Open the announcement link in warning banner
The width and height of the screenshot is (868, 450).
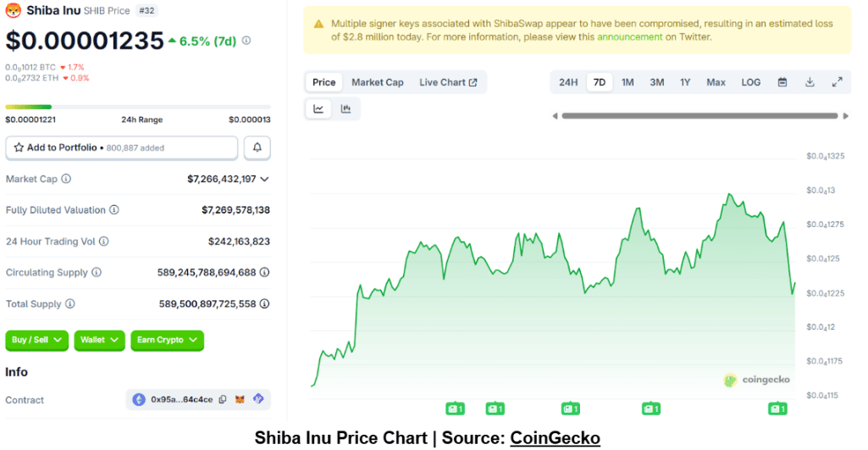tap(629, 37)
